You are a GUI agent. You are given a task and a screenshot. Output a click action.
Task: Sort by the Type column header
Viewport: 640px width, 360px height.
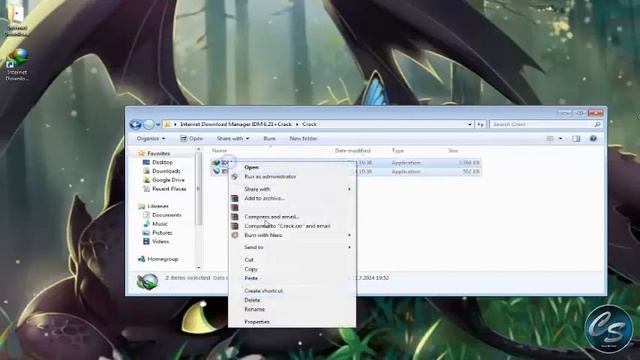tap(398, 151)
